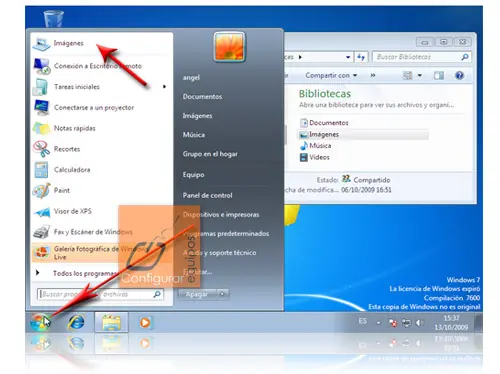Open Música in the Start menu
Screen dimensions: 500x374
coord(194,135)
